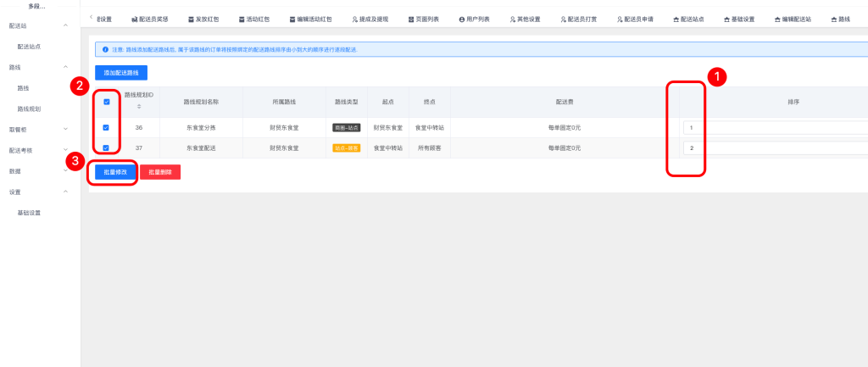868x367 pixels.
Task: Expand the 取餐柜 sidebar section
Action: [66, 129]
